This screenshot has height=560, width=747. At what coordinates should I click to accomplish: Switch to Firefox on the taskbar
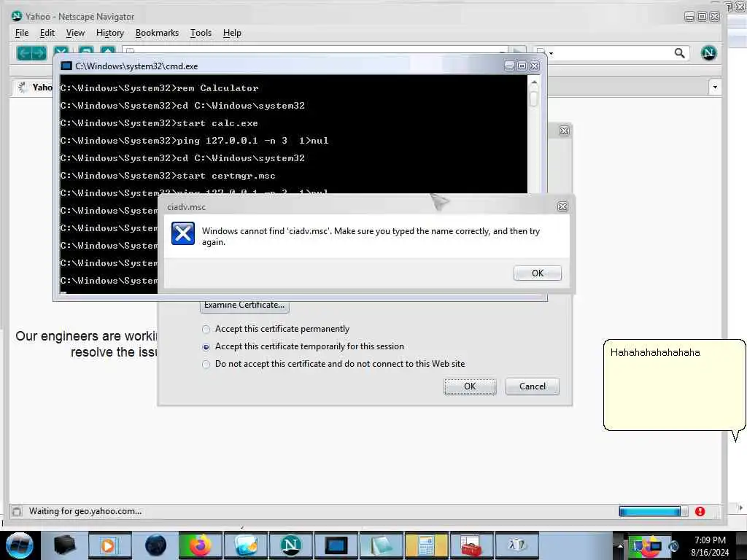[200, 545]
